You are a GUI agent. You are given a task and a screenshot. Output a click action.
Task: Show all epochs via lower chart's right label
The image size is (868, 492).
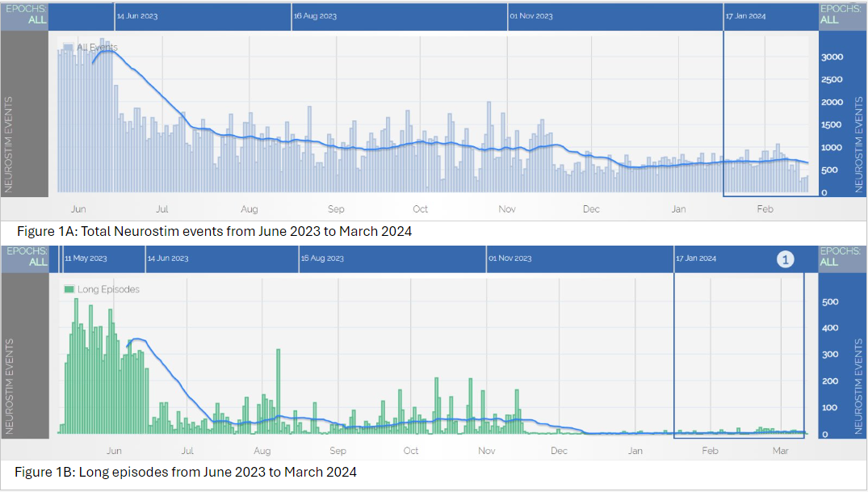(841, 257)
